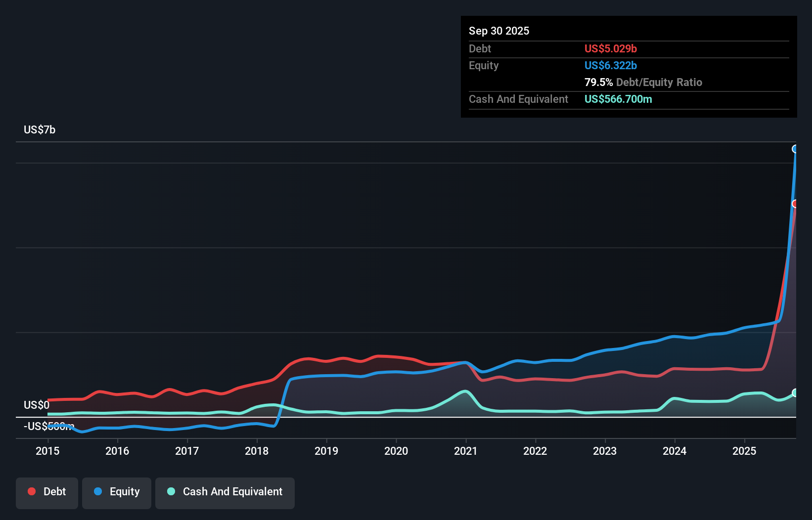Viewport: 812px width, 520px height.
Task: Open the Debt/Equity Ratio details
Action: (643, 82)
